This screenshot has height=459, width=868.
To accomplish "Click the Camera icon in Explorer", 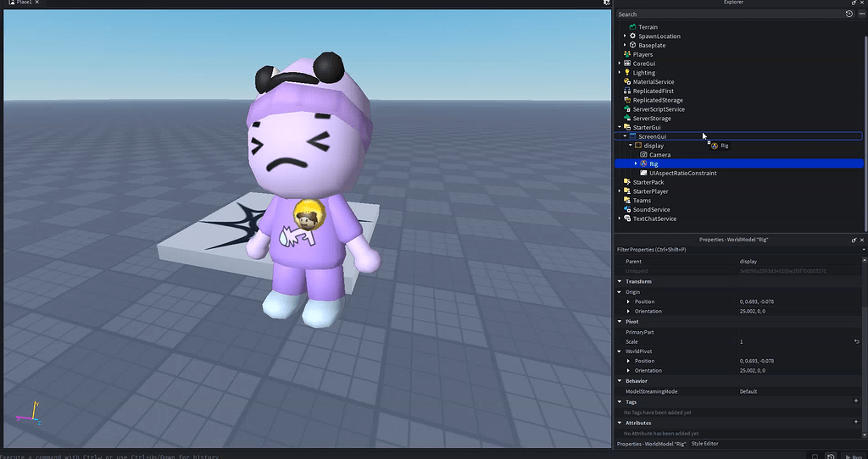I will (644, 155).
